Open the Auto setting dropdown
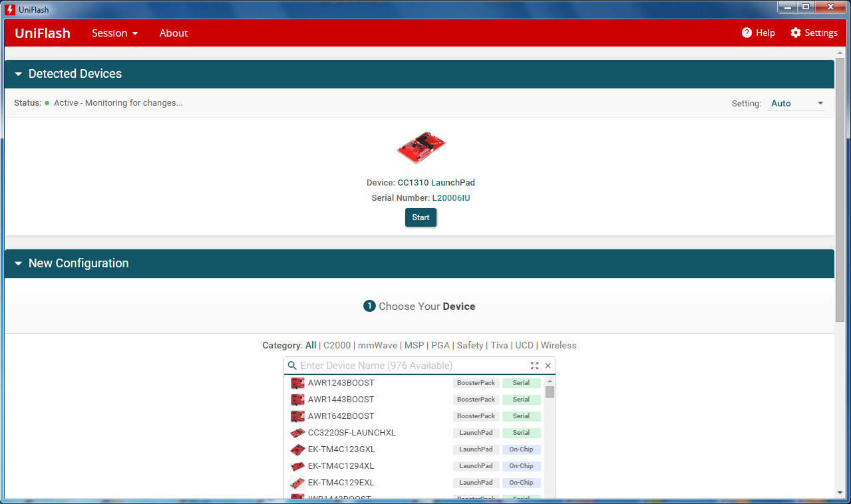Viewport: 851px width, 504px height. coord(796,104)
